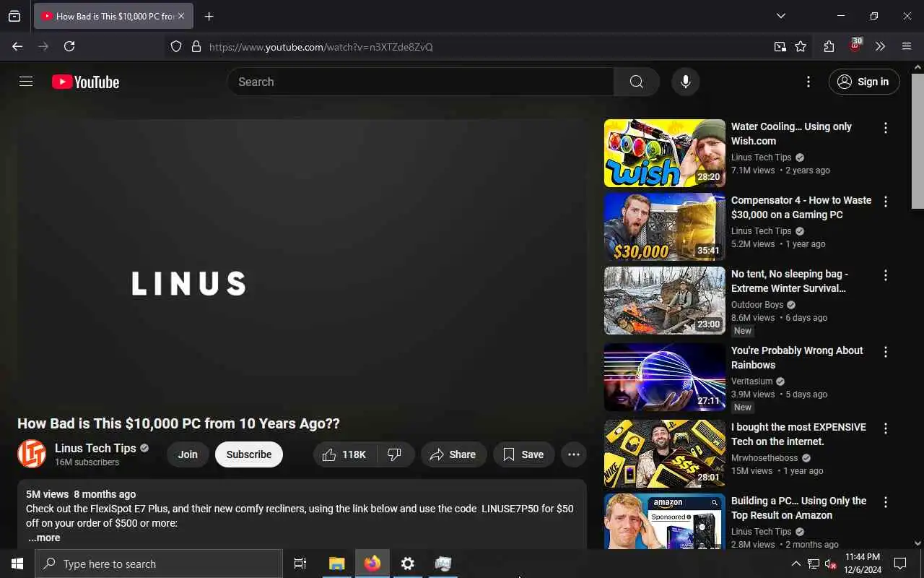
Task: Reload the page
Action: (x=69, y=46)
